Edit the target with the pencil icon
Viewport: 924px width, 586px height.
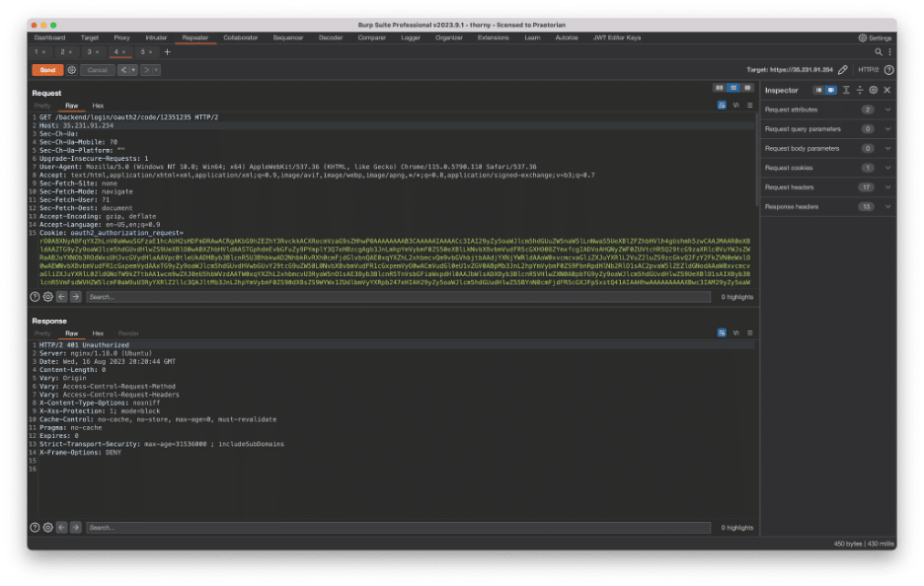point(843,70)
